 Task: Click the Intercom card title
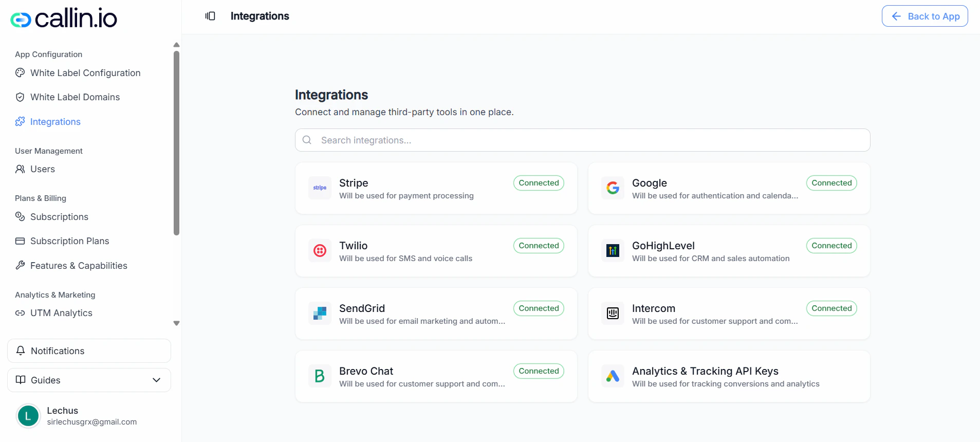pyautogui.click(x=654, y=308)
